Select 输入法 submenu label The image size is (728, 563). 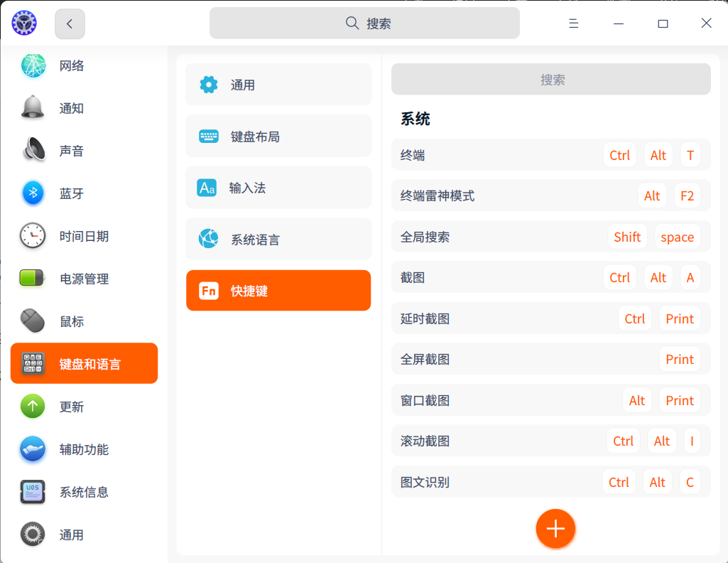247,188
